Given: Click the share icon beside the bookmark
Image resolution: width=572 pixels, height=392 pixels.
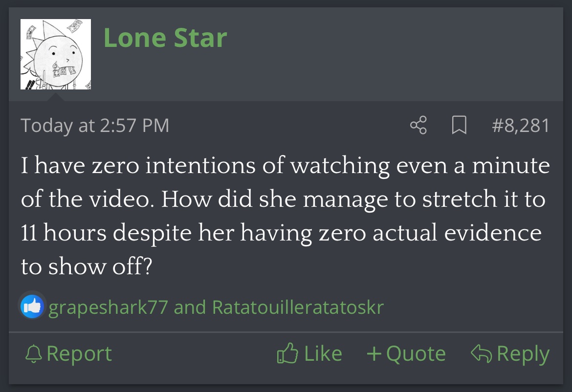Looking at the screenshot, I should point(418,125).
